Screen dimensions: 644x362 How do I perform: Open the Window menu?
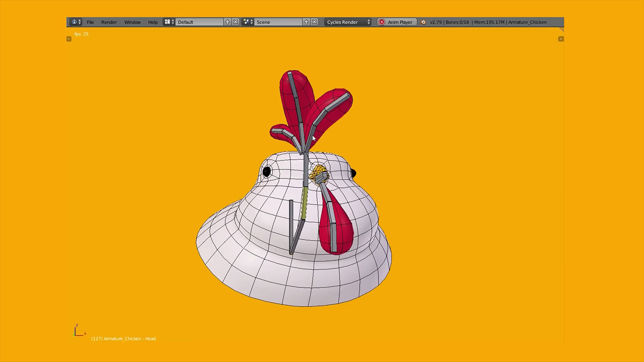point(132,22)
